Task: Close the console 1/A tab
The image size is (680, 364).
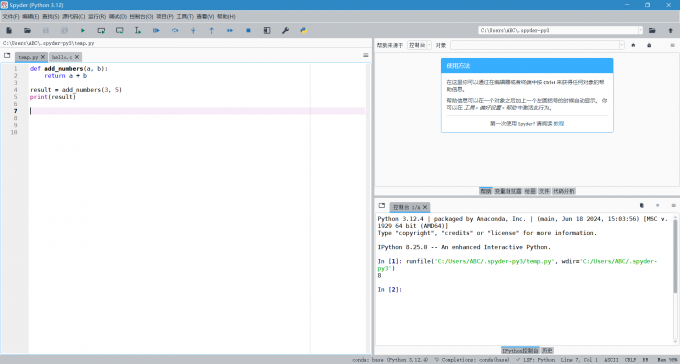Action: [x=425, y=207]
